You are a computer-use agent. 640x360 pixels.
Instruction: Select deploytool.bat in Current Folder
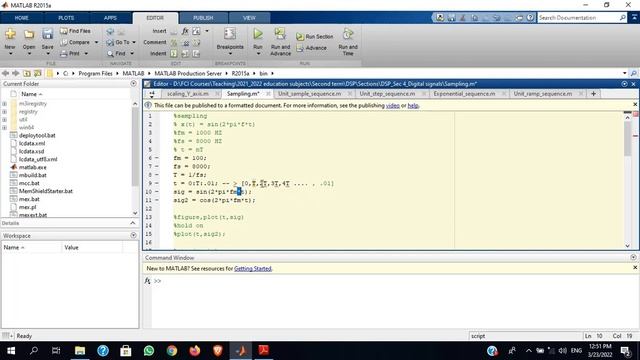(x=37, y=136)
